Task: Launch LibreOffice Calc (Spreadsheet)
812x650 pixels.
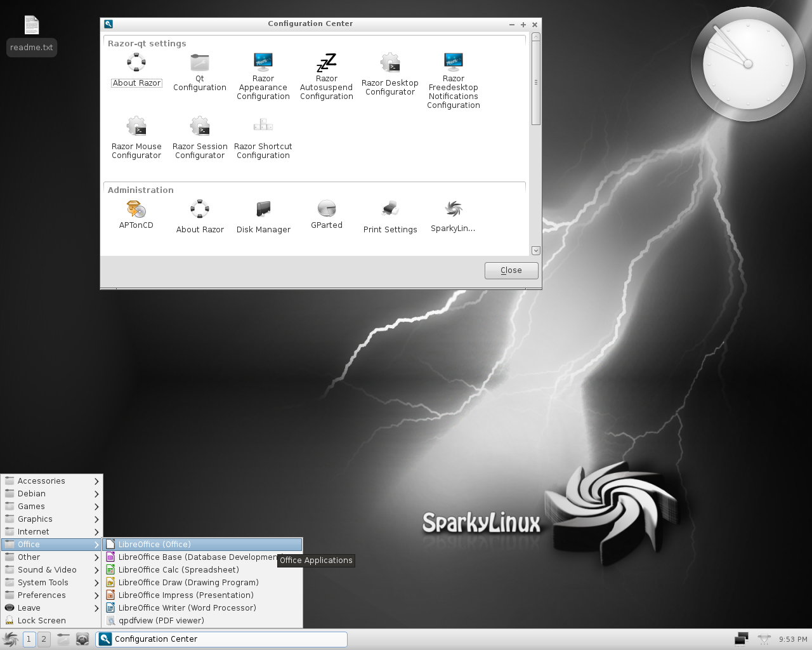Action: (x=202, y=570)
